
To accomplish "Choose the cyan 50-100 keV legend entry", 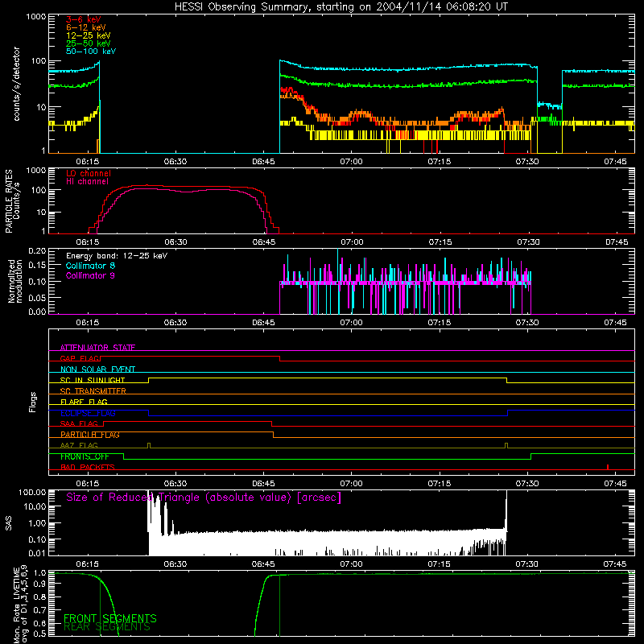I will coord(91,51).
